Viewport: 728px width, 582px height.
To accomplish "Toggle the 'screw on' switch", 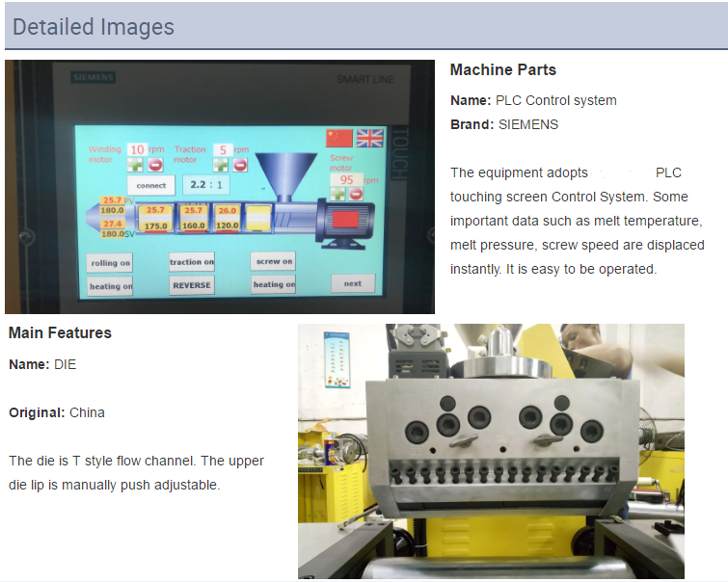I will [274, 261].
